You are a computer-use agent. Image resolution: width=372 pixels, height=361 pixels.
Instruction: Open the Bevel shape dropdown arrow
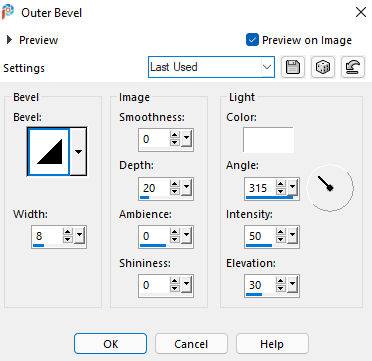coord(78,152)
